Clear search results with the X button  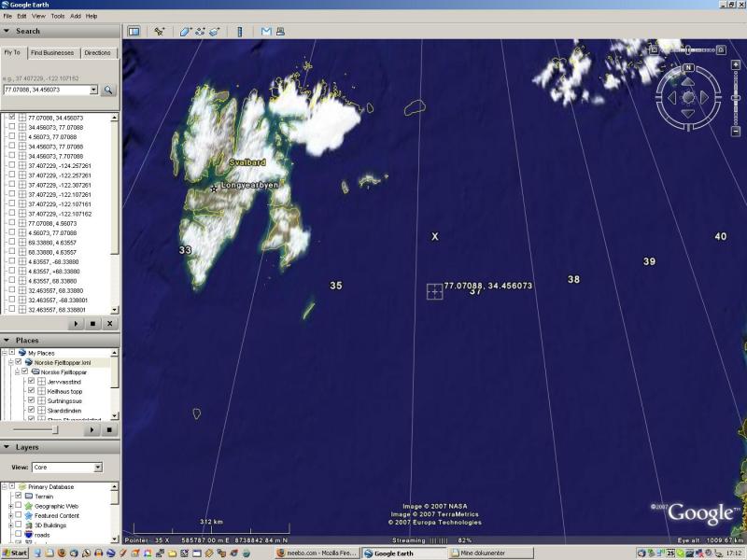click(x=109, y=323)
